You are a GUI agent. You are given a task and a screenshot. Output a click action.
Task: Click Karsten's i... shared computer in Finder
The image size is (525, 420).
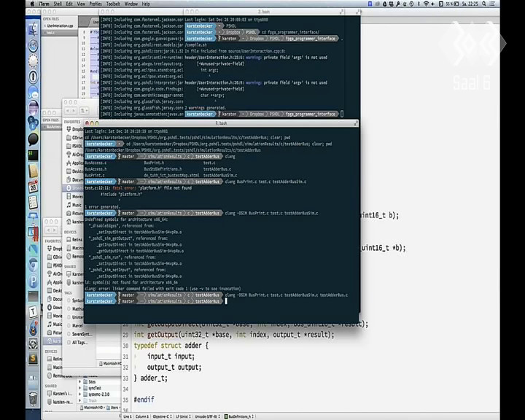(x=60, y=394)
